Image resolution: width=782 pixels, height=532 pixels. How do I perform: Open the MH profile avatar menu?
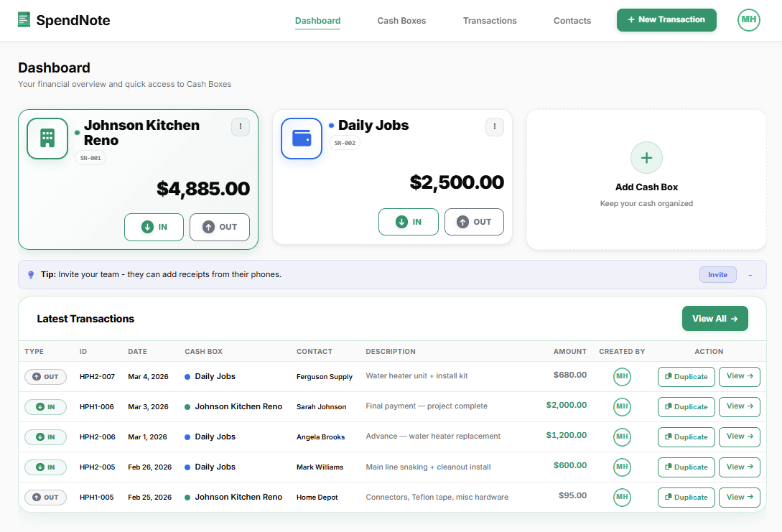tap(748, 20)
